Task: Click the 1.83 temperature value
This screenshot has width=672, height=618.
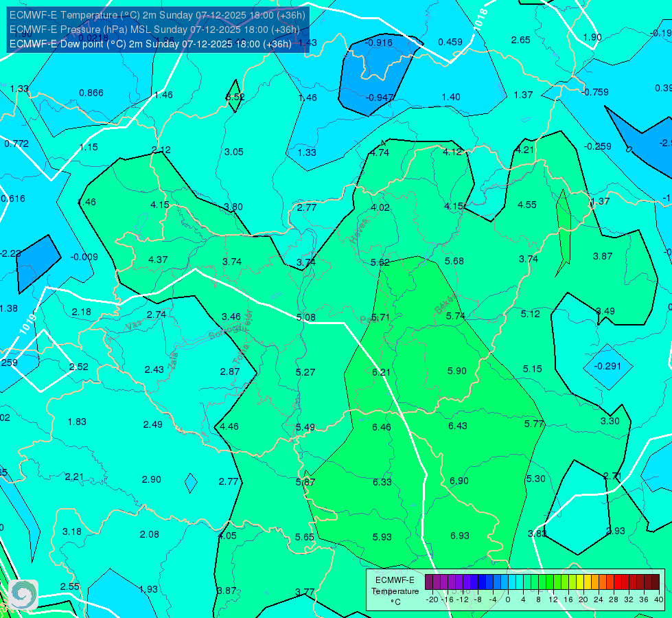Action: click(77, 422)
